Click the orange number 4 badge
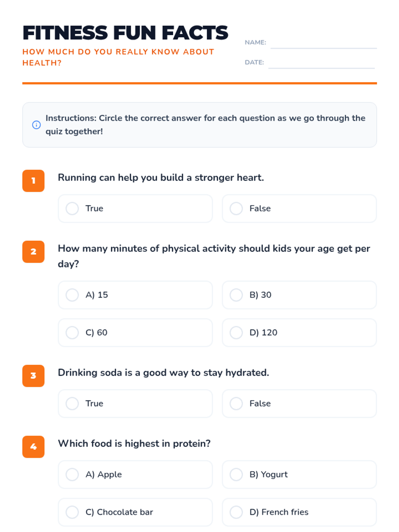 [x=33, y=447]
